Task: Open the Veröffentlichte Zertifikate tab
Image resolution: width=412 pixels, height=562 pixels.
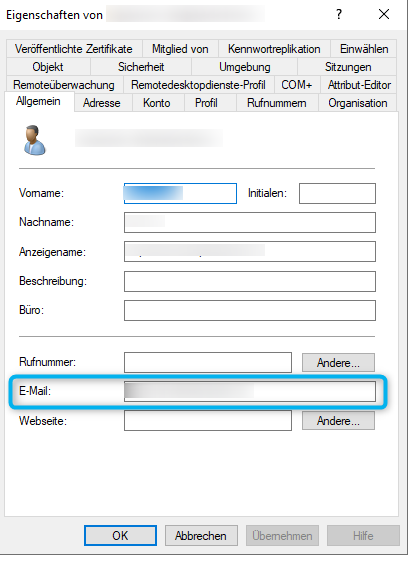Action: click(x=74, y=49)
